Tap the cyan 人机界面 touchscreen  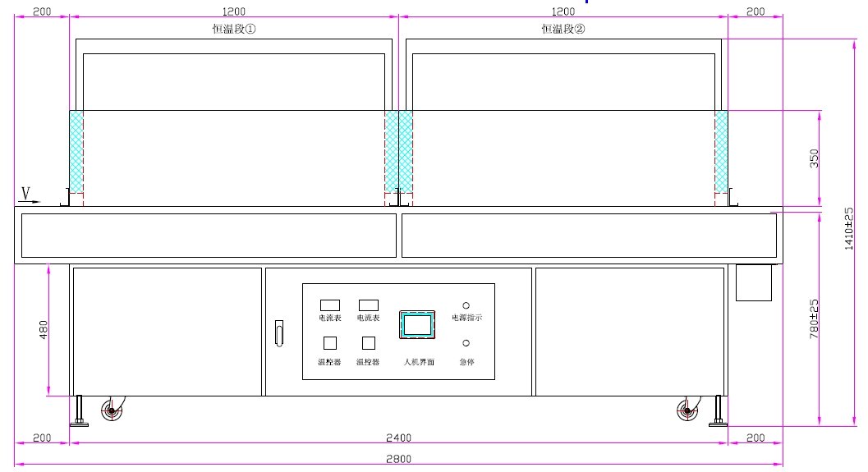click(x=417, y=324)
